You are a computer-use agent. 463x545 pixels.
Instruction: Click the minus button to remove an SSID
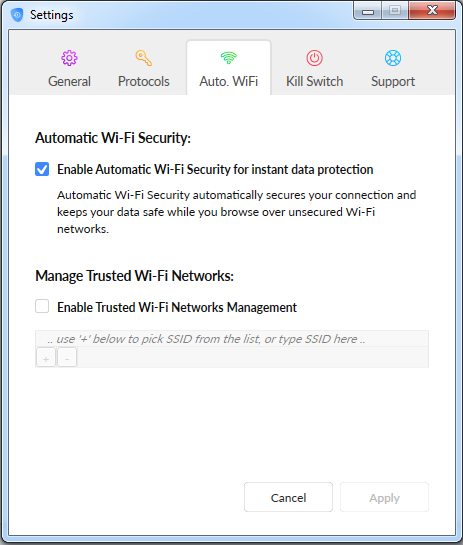67,357
